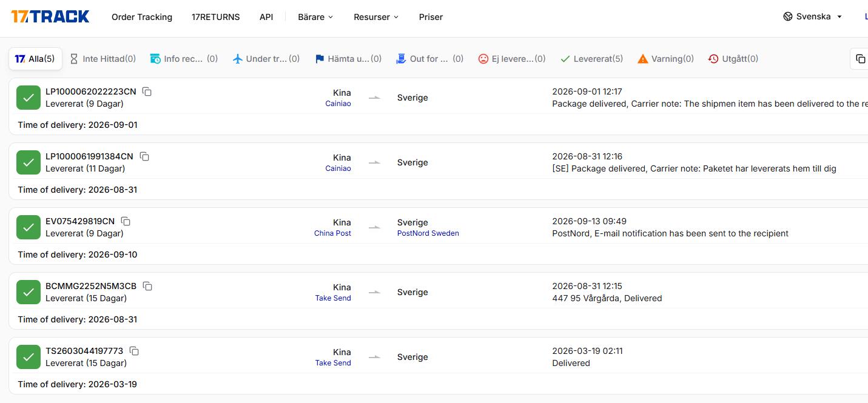Open the Bärare dropdown menu
Viewport: 868px width, 403px height.
coord(315,17)
